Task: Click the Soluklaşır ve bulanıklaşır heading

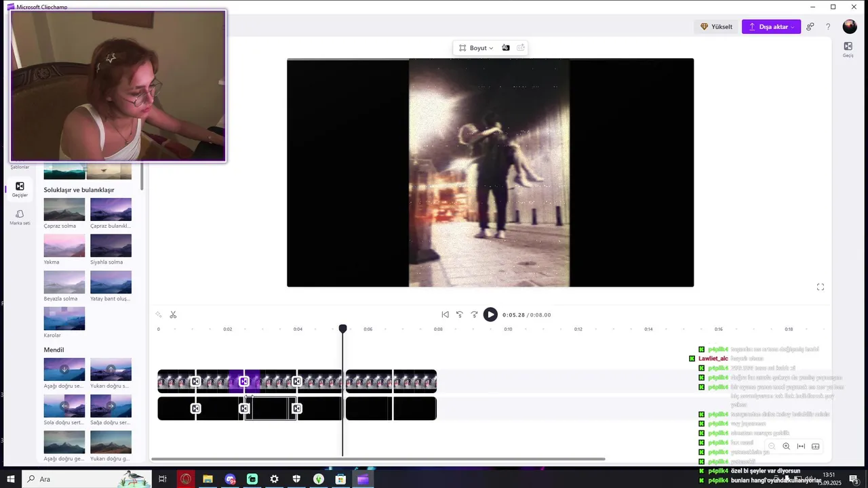Action: coord(79,190)
